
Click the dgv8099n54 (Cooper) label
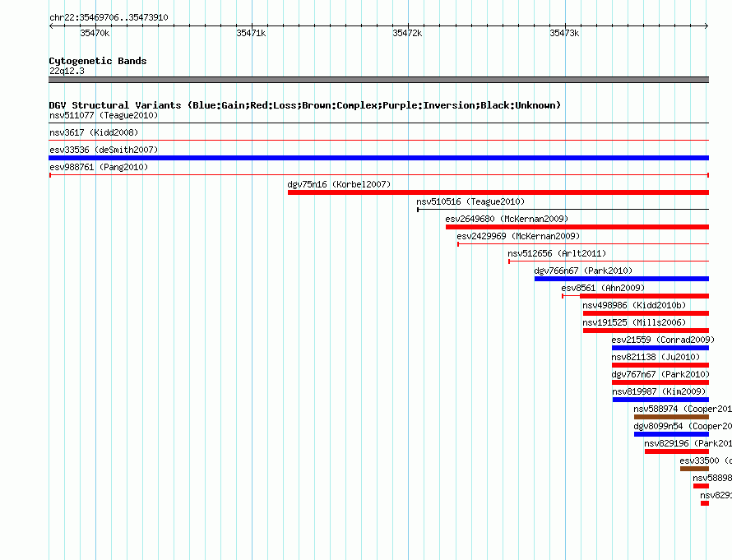click(683, 426)
